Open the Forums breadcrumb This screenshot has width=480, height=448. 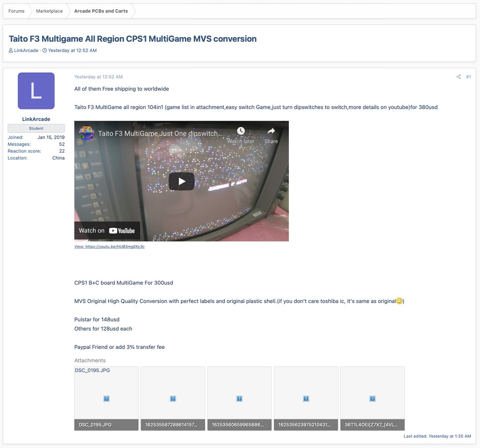[16, 11]
